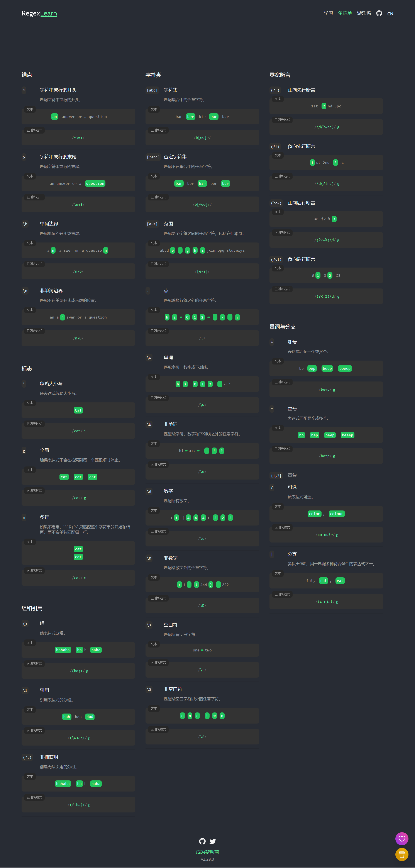This screenshot has width=415, height=868.
Task: Click the GitHub icon in the footer
Action: (x=202, y=841)
